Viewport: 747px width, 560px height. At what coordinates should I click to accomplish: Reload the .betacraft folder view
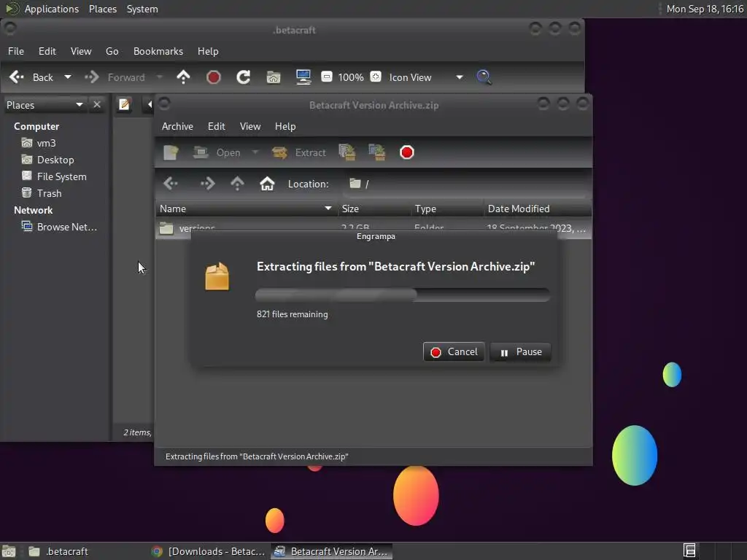244,77
